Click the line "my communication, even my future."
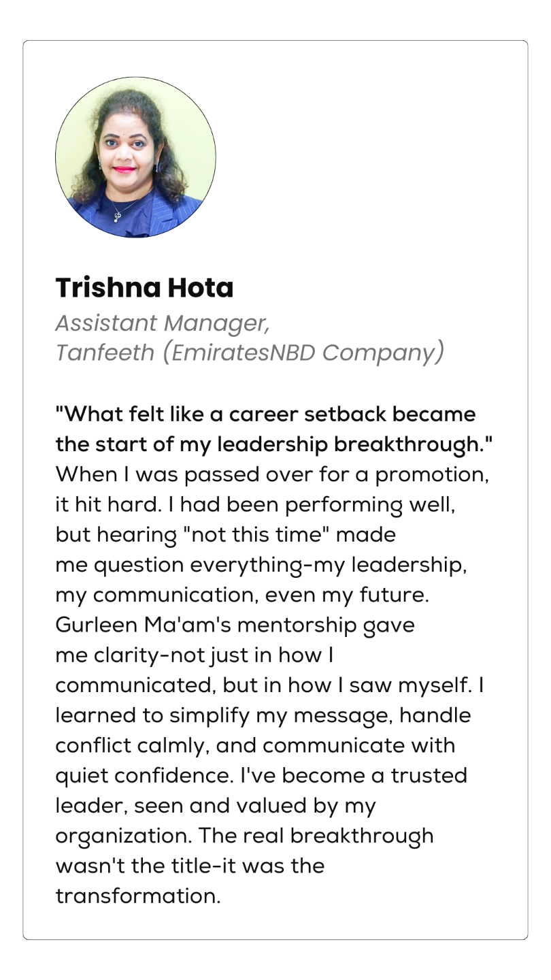 click(x=243, y=594)
